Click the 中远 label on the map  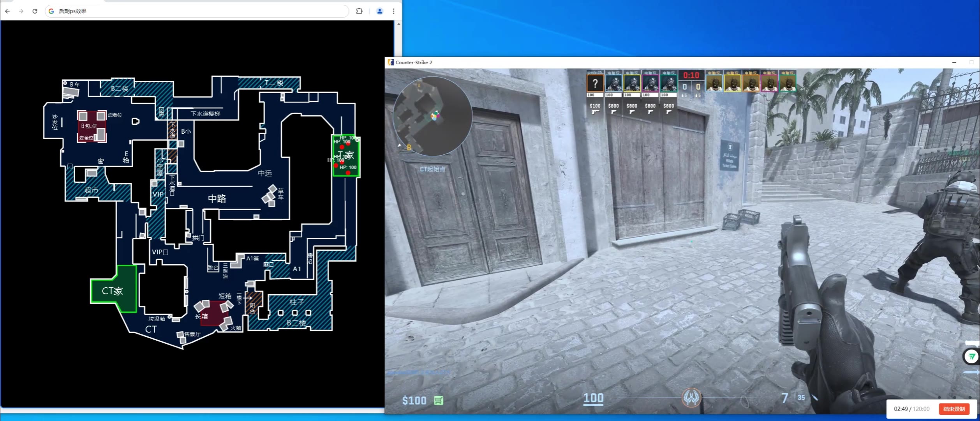[265, 173]
